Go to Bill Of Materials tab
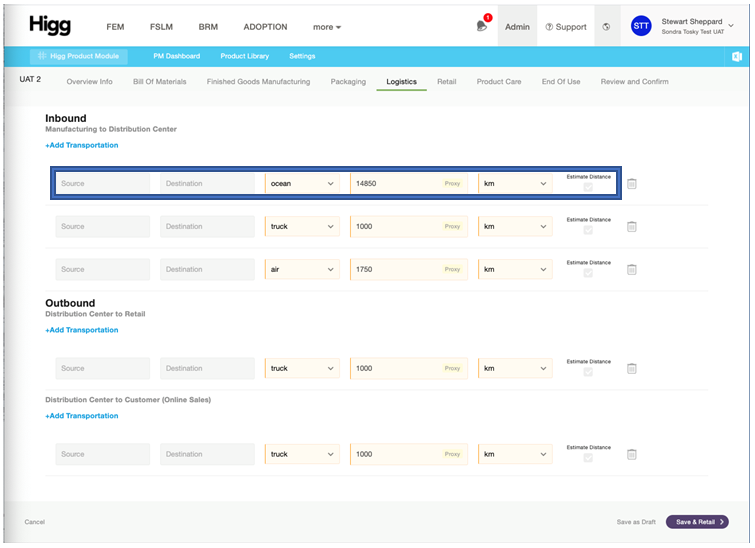This screenshot has width=755, height=548. 159,81
